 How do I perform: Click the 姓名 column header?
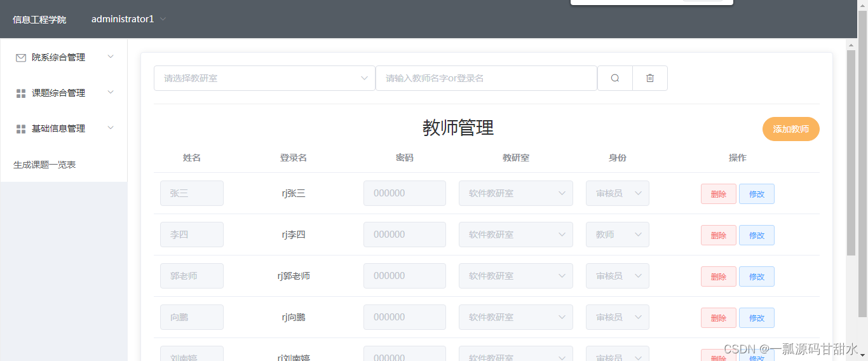click(x=192, y=158)
